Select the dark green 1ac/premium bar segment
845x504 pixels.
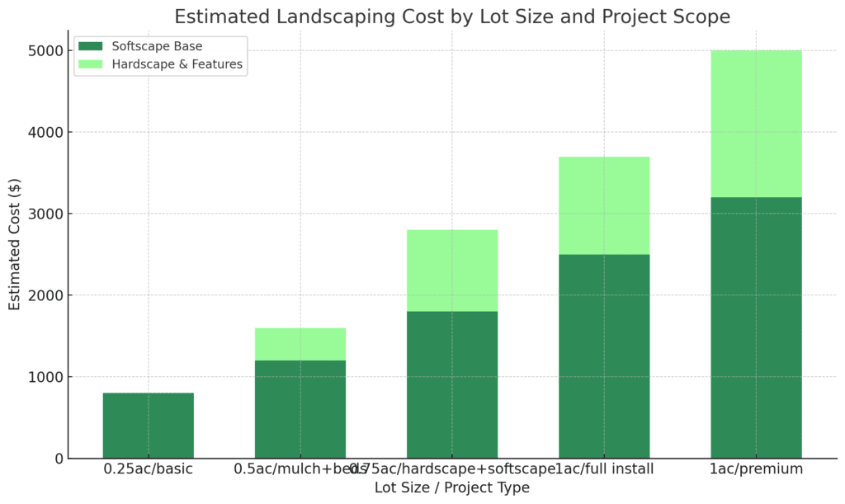(756, 327)
